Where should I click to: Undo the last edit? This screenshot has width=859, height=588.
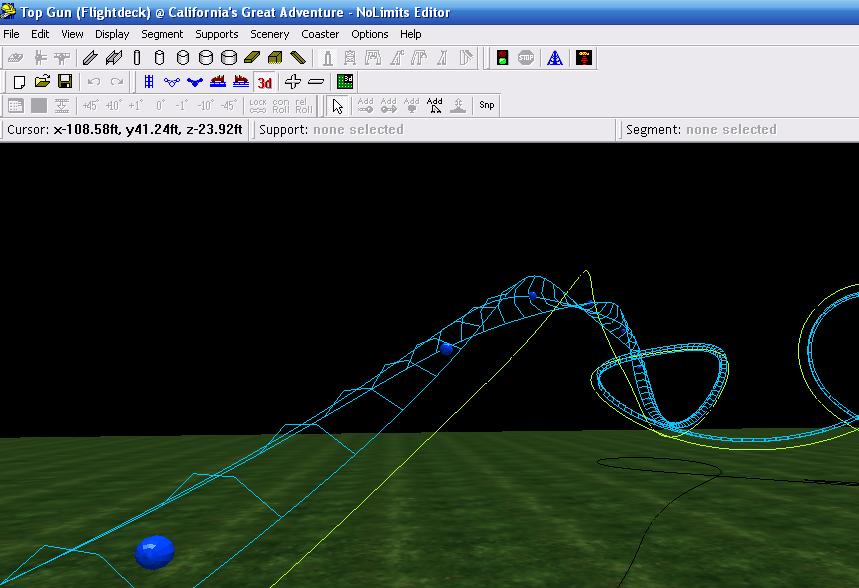[94, 82]
